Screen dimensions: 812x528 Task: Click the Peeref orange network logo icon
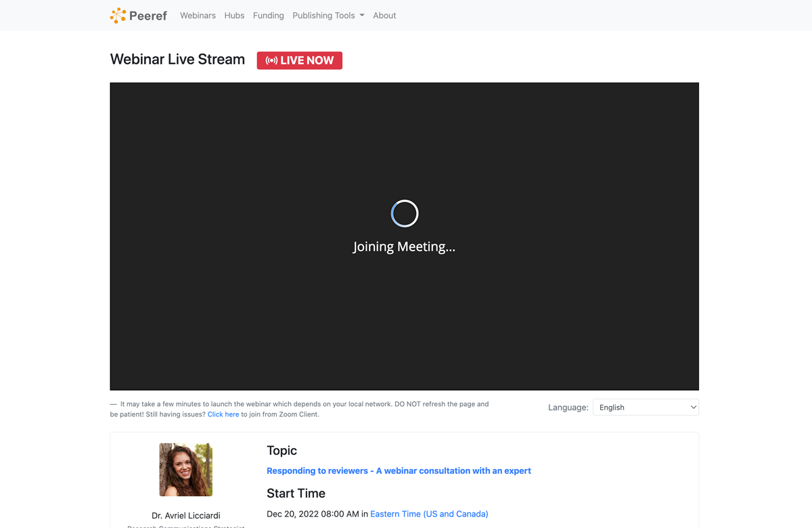click(118, 16)
